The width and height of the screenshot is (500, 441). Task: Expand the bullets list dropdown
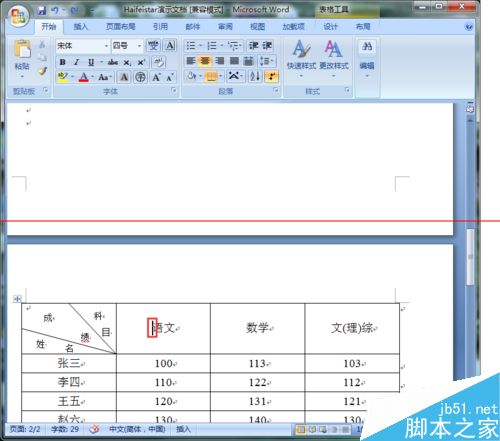tap(201, 45)
